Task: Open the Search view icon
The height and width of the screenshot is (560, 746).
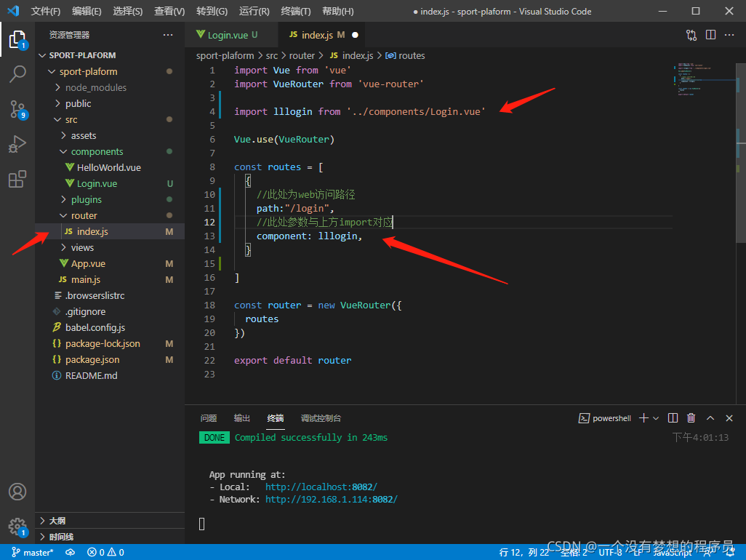Action: [x=17, y=74]
